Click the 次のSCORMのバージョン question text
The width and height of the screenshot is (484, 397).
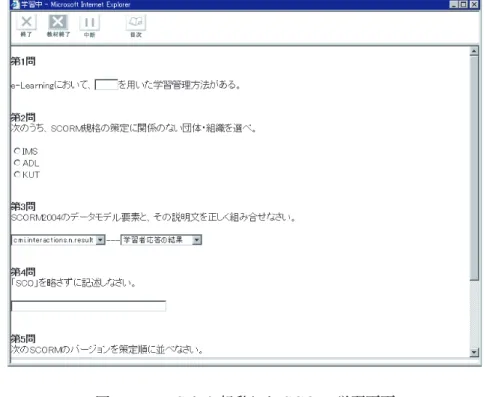click(x=107, y=350)
